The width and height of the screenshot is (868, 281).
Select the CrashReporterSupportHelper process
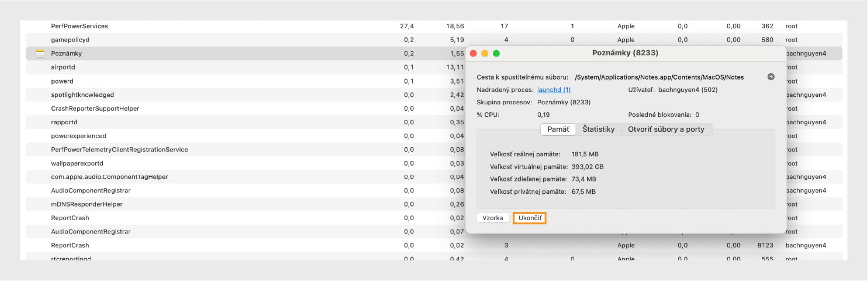click(x=95, y=108)
